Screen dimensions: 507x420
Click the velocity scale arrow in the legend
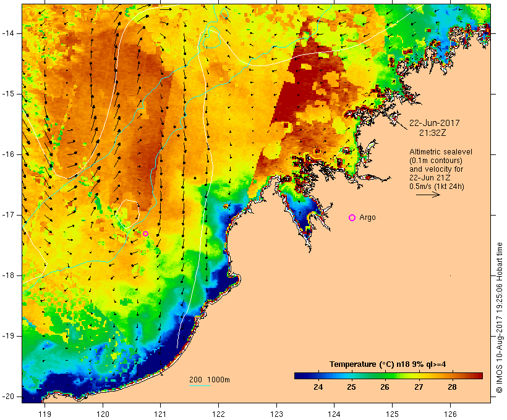tap(428, 195)
